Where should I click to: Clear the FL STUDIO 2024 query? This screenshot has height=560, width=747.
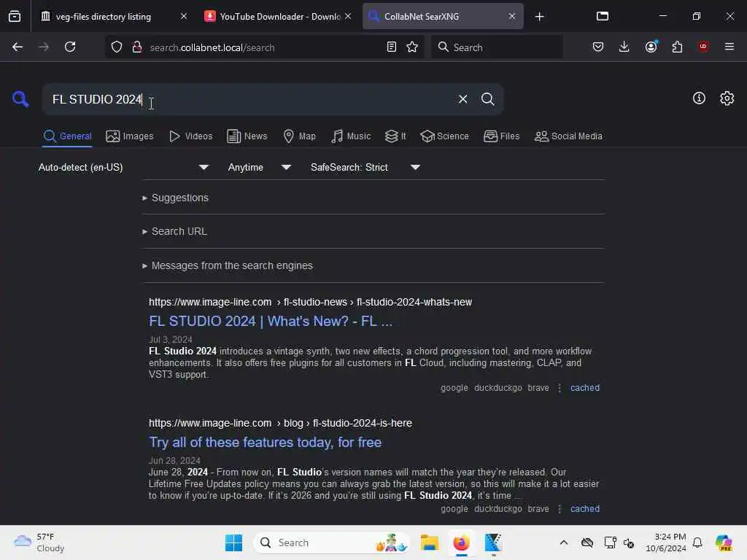pos(462,99)
